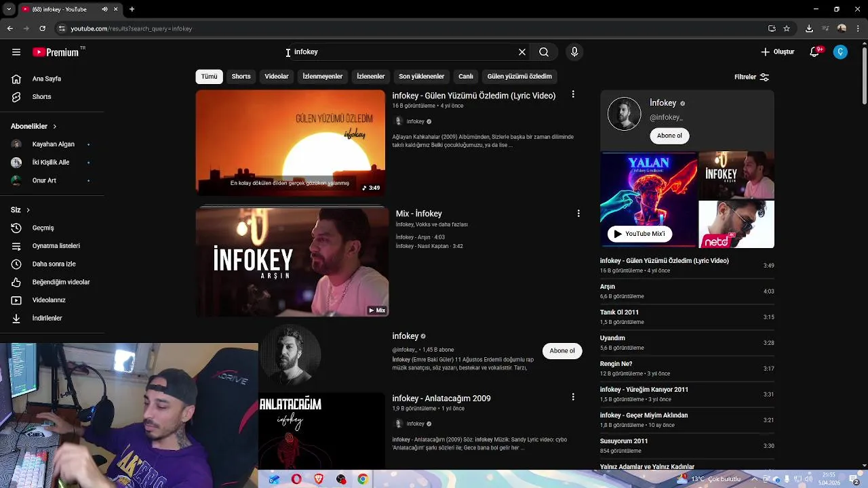Select the İzlenmeyenler filter chip
The image size is (868, 488).
tap(322, 77)
